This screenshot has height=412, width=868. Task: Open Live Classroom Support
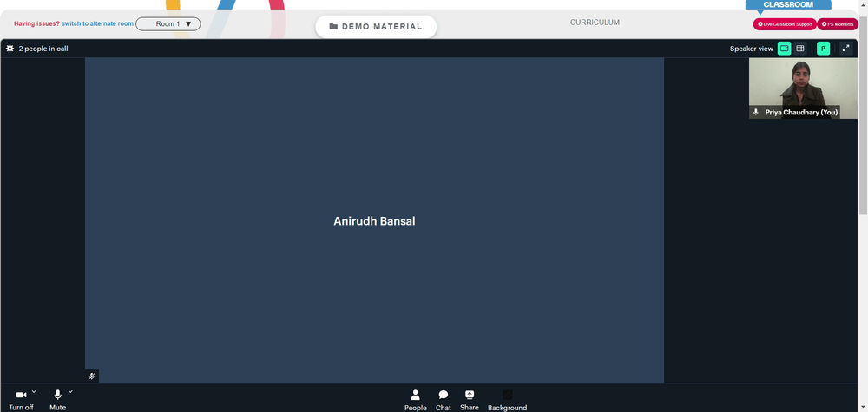785,24
